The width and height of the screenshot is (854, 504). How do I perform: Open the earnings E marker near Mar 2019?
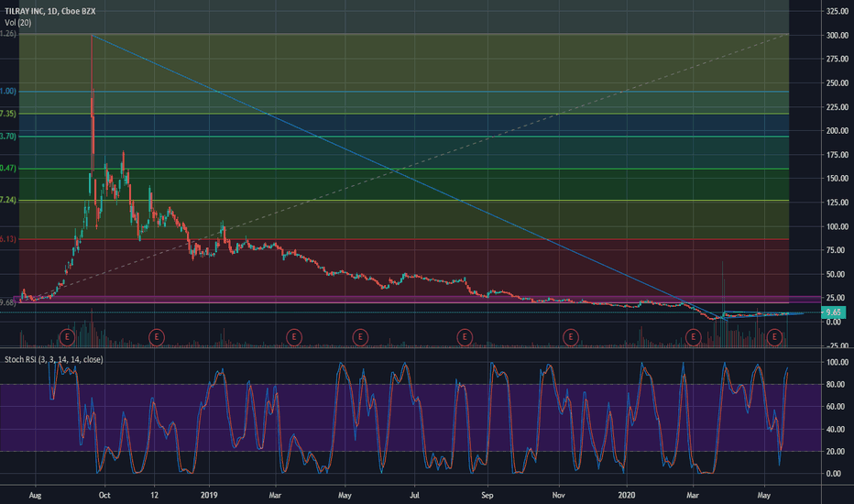(294, 337)
